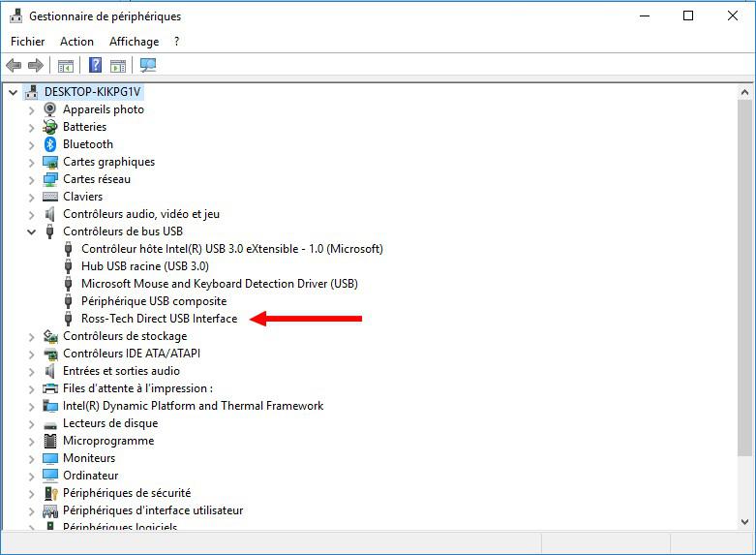Select the Microprogramme label
Image resolution: width=756 pixels, height=555 pixels.
[x=108, y=441]
